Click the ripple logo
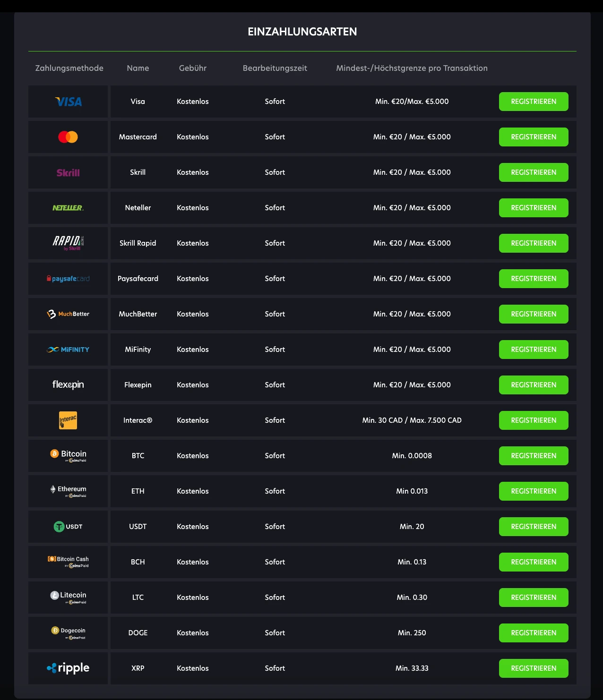The width and height of the screenshot is (603, 700). (x=68, y=668)
